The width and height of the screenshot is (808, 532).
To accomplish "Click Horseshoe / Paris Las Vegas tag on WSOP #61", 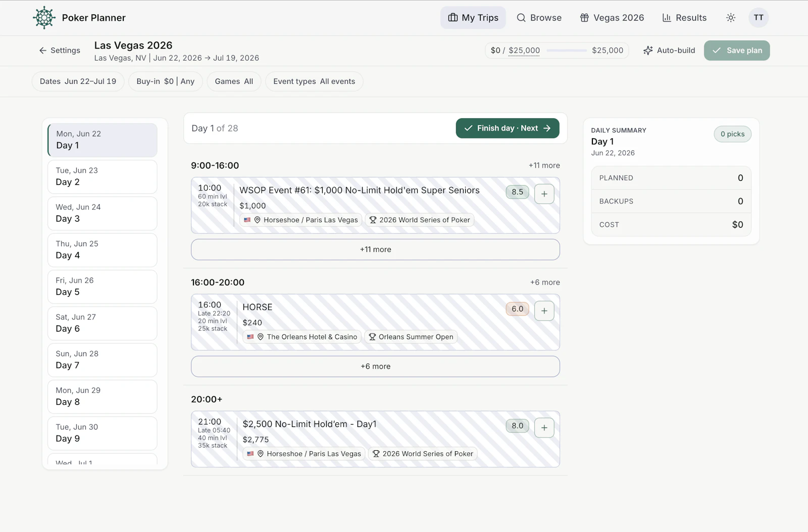I will 300,220.
